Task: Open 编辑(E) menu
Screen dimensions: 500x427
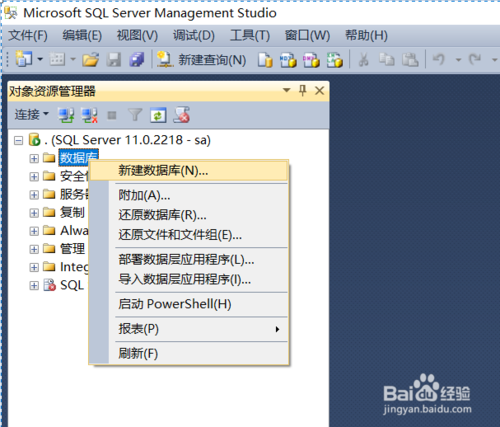Action: coord(82,35)
